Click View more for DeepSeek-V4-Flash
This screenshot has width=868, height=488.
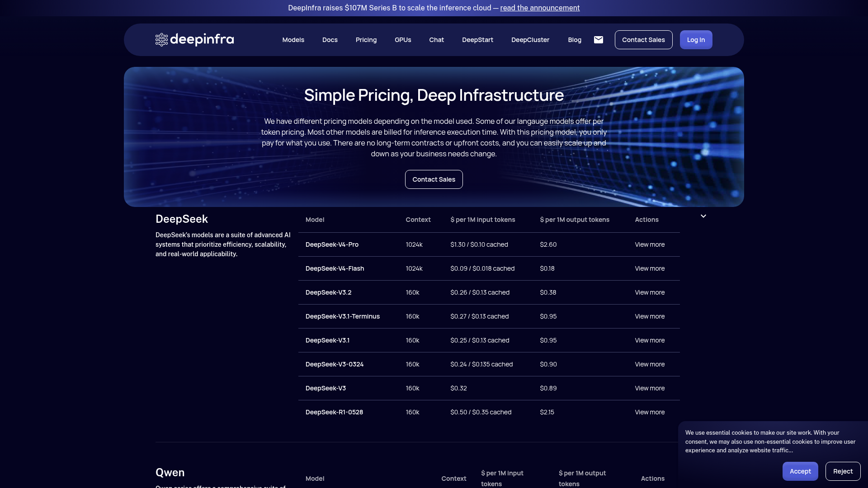click(x=650, y=268)
